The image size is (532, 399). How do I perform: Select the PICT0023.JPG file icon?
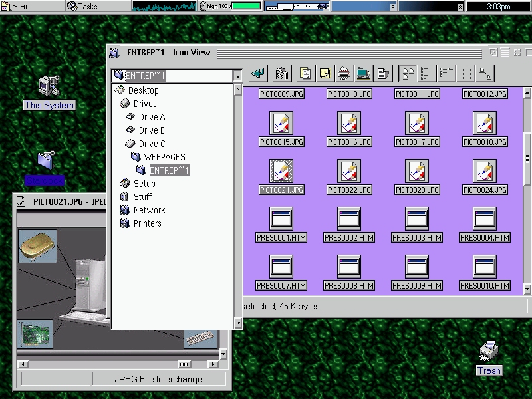click(x=417, y=171)
